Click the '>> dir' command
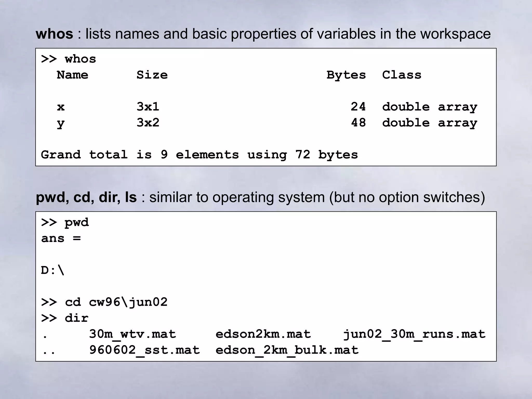 pyautogui.click(x=65, y=318)
